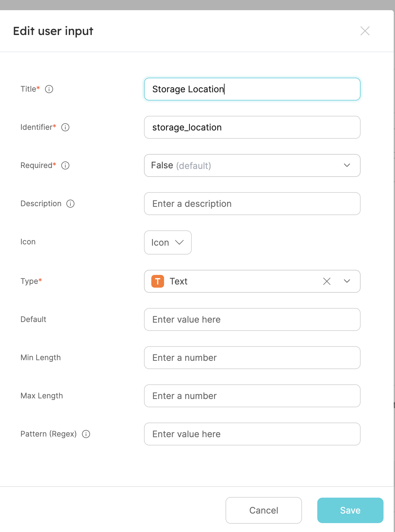Click the Default value input field

point(252,319)
